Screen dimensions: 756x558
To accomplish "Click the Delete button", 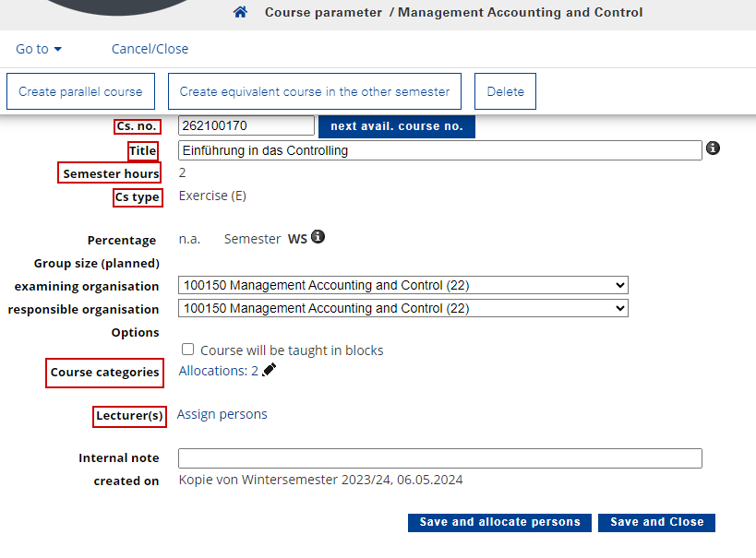I will pos(505,91).
